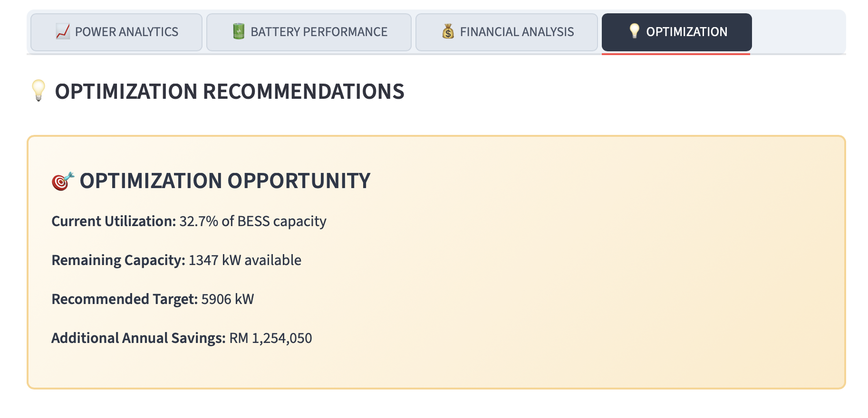
Task: Click the RM 1,254,050 savings amount
Action: [270, 338]
